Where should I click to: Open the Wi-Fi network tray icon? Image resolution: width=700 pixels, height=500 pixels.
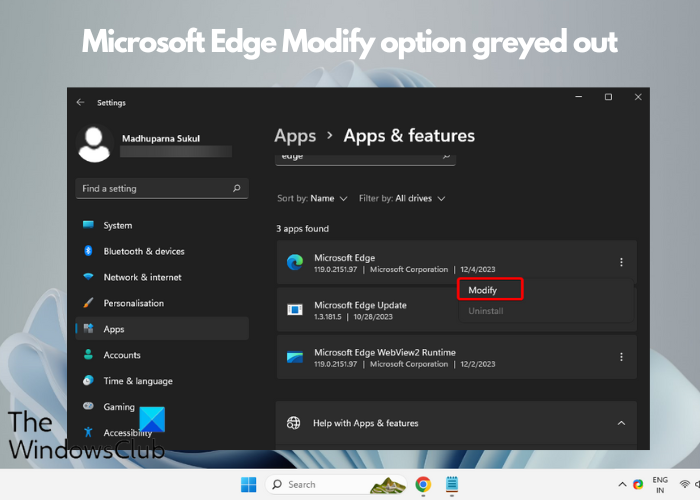(684, 484)
